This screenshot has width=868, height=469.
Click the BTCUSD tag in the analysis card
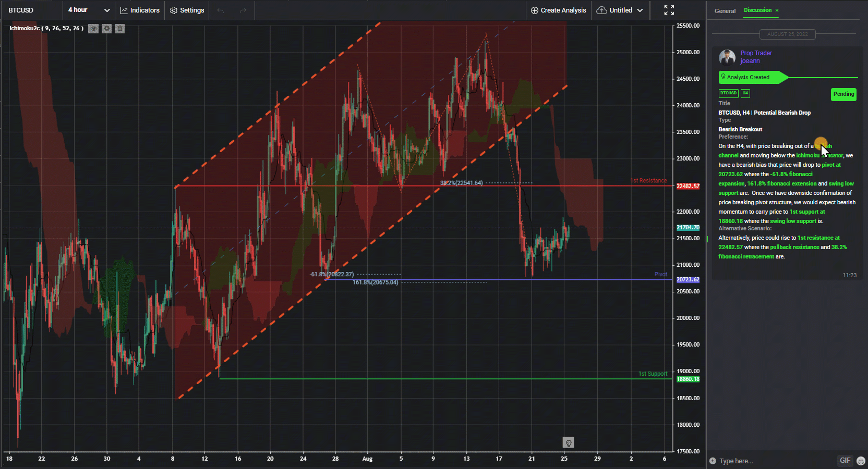click(728, 93)
